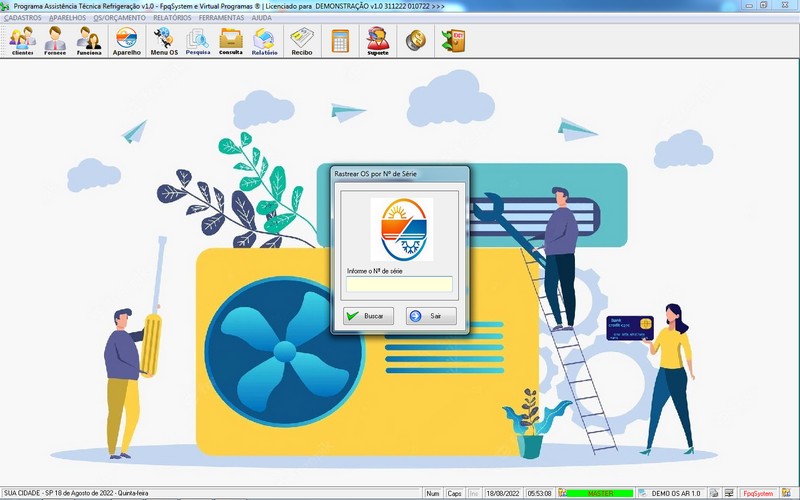Open the Clientes toolbar icon
This screenshot has width=800, height=500.
tap(22, 41)
